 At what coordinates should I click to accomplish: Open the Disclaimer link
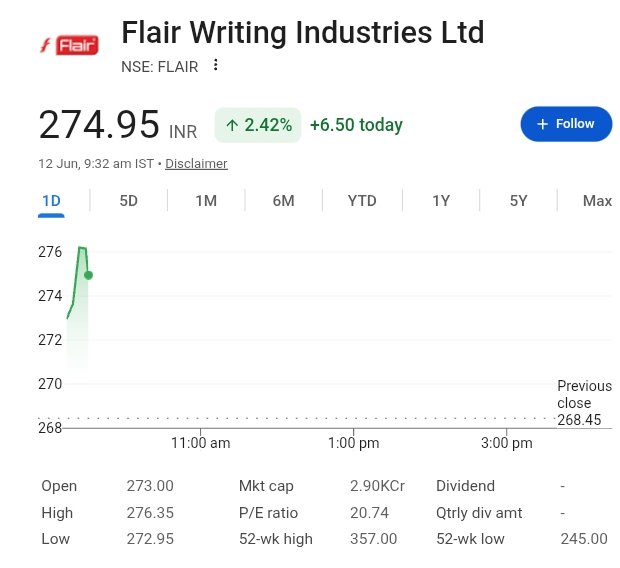pyautogui.click(x=196, y=163)
